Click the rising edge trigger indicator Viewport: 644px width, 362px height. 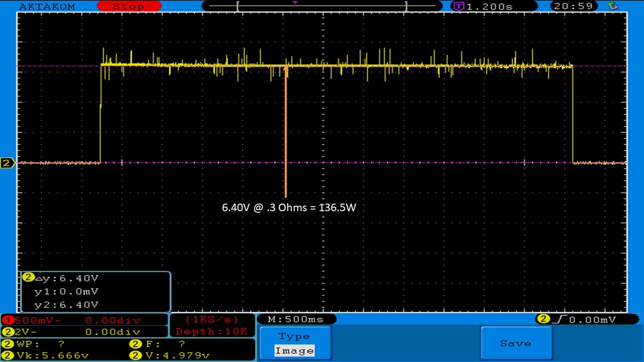pos(556,319)
